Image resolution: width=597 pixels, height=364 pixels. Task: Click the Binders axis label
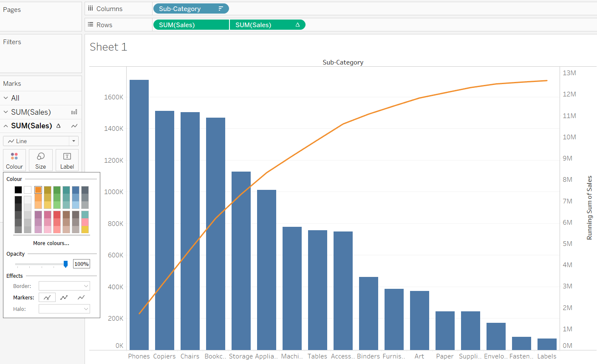coord(368,356)
